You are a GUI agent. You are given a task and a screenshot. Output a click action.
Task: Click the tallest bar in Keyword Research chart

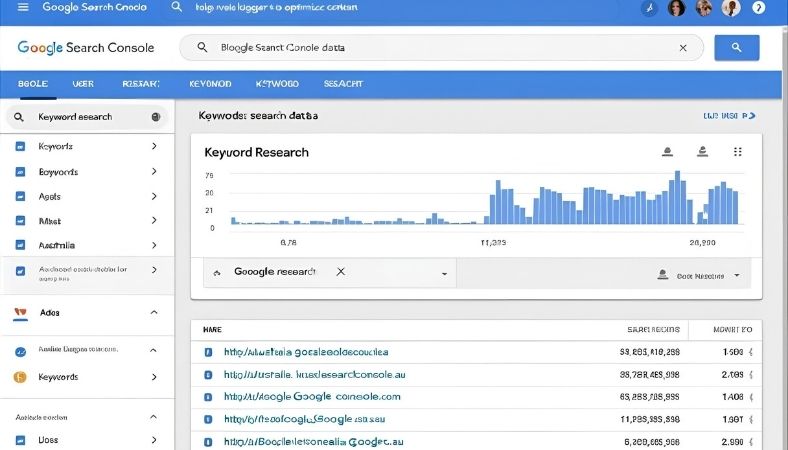pos(677,198)
